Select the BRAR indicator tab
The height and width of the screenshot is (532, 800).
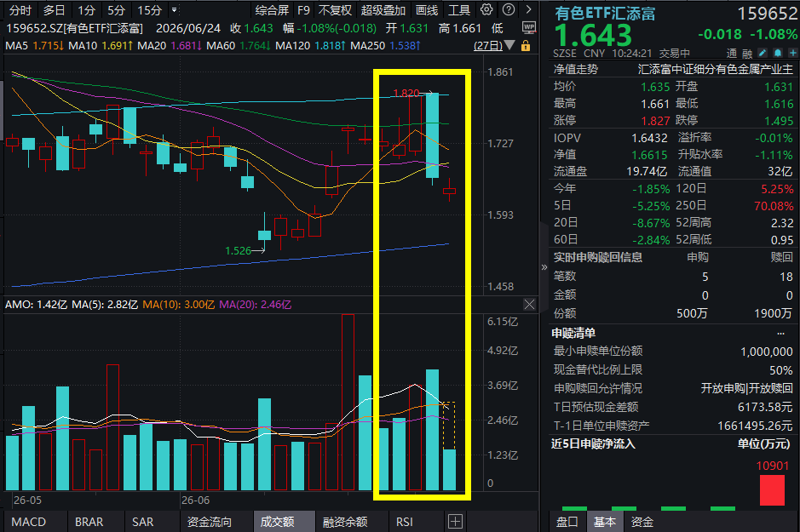(89, 522)
